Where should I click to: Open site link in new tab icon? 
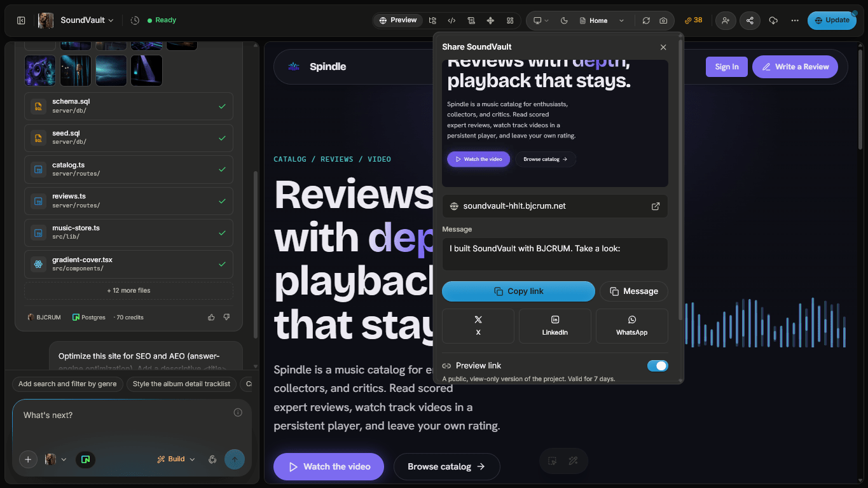tap(656, 206)
